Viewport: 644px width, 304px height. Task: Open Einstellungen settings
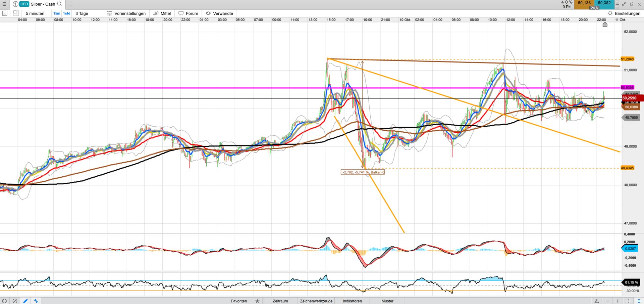(x=624, y=13)
